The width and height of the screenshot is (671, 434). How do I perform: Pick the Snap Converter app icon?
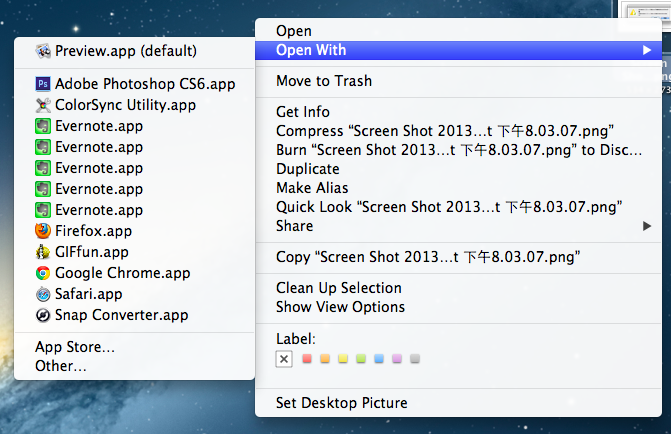pyautogui.click(x=43, y=315)
